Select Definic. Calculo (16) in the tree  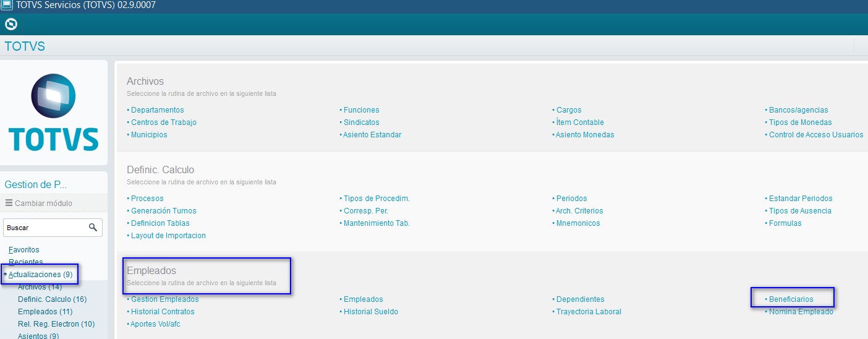[52, 299]
